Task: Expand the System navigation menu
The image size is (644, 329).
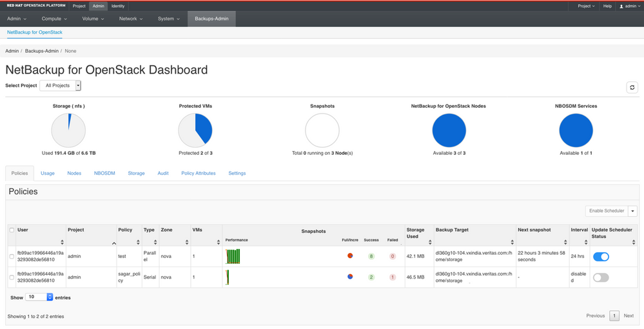Action: 169,19
